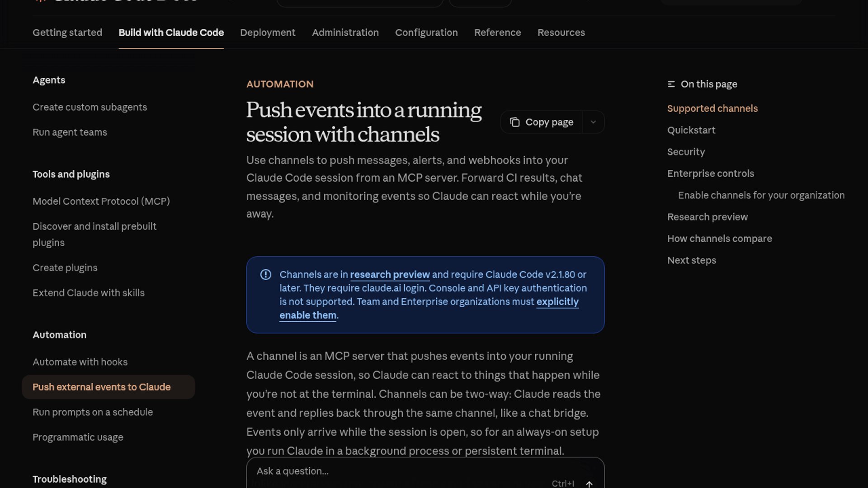Open Run prompts on a schedule
The height and width of the screenshot is (488, 868).
coord(93,412)
